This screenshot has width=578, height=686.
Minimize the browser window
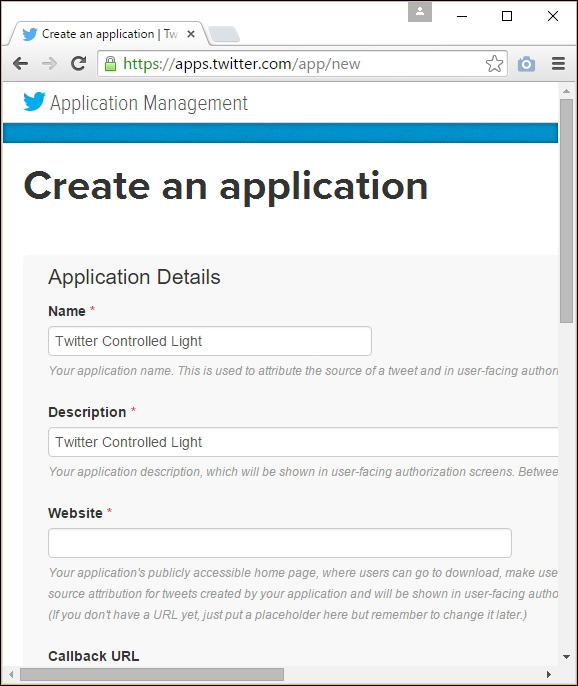click(462, 16)
